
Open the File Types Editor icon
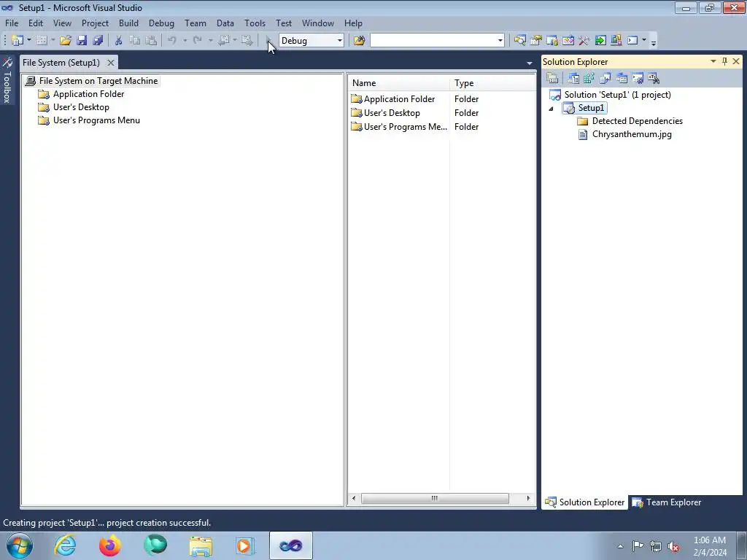605,78
